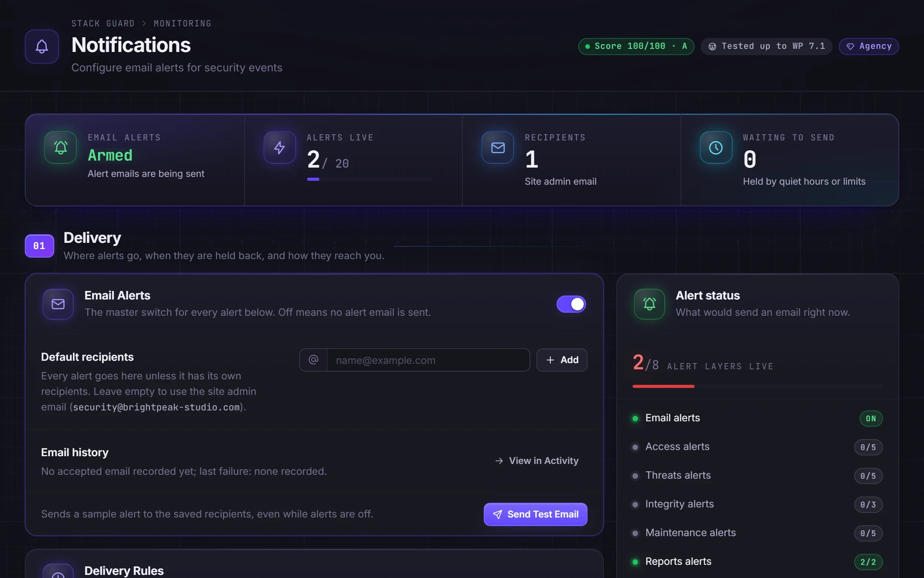Click the 01 Delivery section badge
924x578 pixels.
[39, 246]
